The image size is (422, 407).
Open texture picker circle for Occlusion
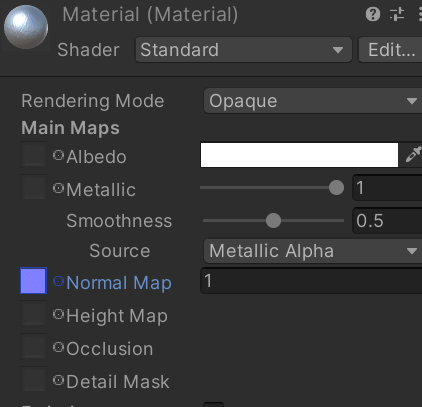[x=58, y=347]
